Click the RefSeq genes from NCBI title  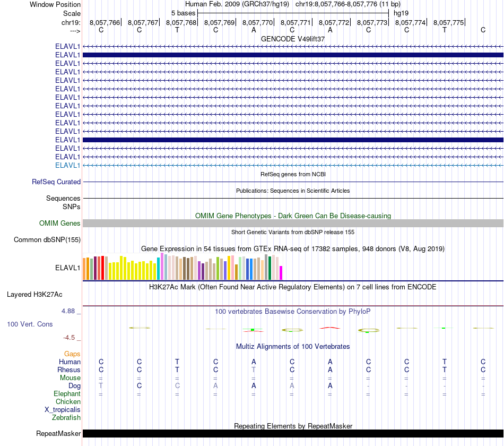293,174
